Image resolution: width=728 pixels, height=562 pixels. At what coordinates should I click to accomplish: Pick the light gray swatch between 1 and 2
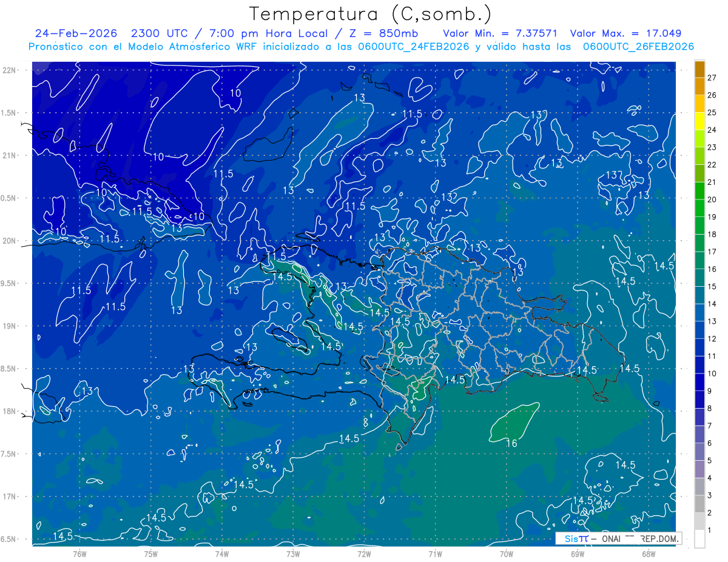tap(699, 521)
